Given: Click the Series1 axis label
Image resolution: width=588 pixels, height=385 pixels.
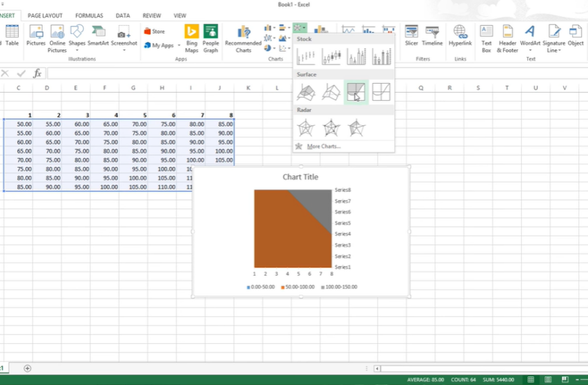Looking at the screenshot, I should point(343,267).
